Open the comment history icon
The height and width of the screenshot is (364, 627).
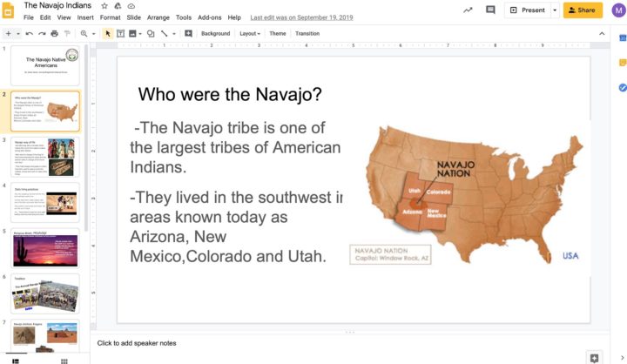pyautogui.click(x=491, y=10)
